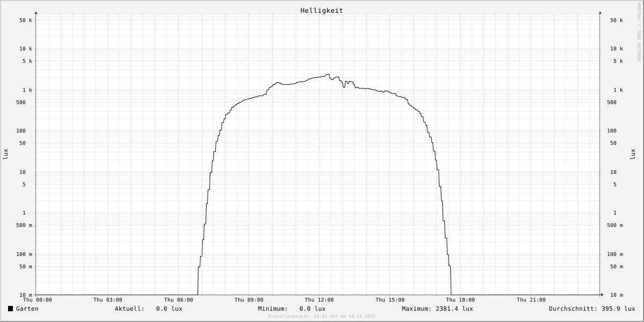Screen dimensions: 644x322
Task: Click the Erstellungszeit timestamp footer text
Action: click(x=322, y=316)
